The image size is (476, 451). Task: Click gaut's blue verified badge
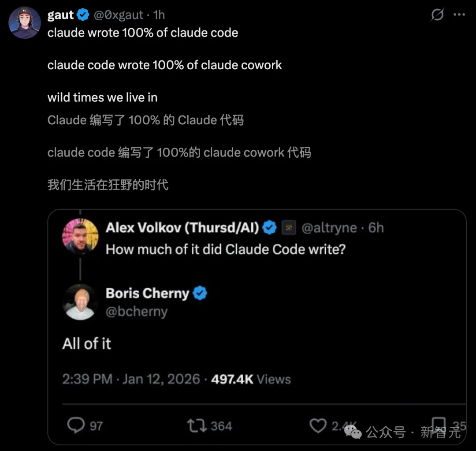coord(83,15)
